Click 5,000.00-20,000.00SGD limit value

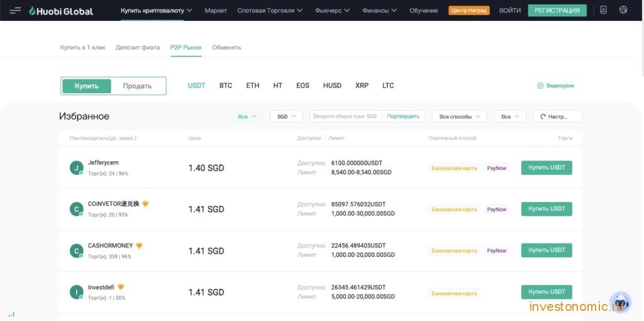pyautogui.click(x=363, y=296)
